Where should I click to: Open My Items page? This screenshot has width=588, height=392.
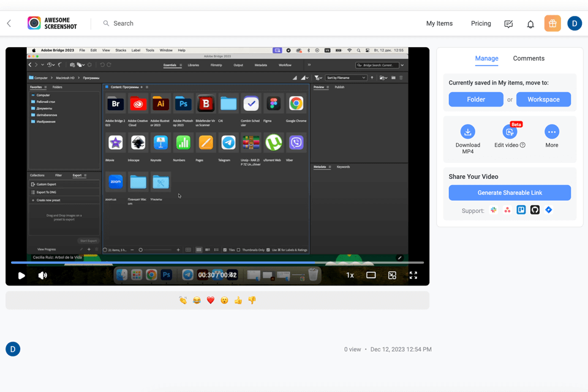(x=439, y=23)
